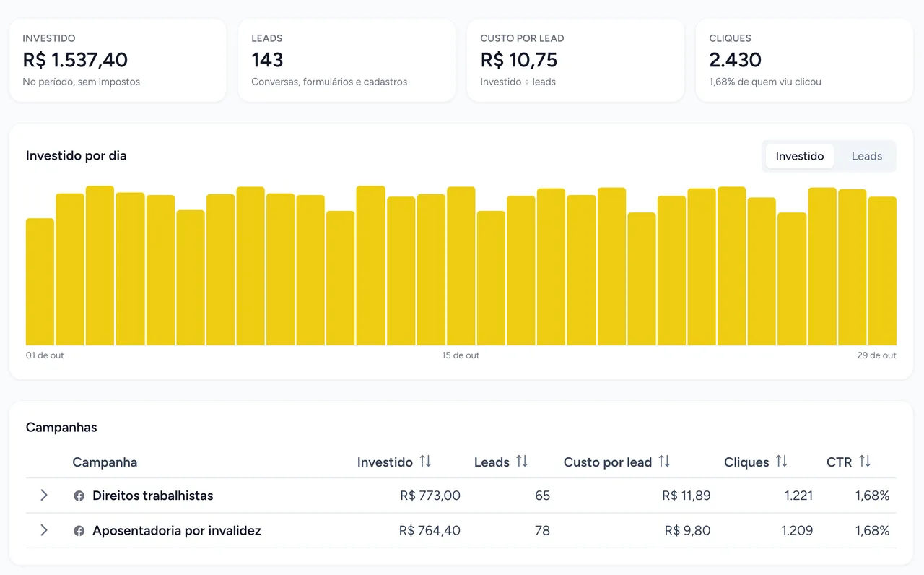Click the CTR value for Aposentadoria por invalidez
The height and width of the screenshot is (575, 924).
(x=872, y=531)
